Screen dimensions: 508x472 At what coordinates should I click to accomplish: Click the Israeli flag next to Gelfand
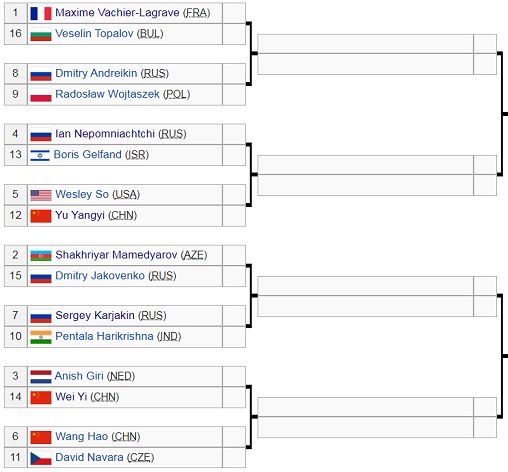tap(40, 155)
